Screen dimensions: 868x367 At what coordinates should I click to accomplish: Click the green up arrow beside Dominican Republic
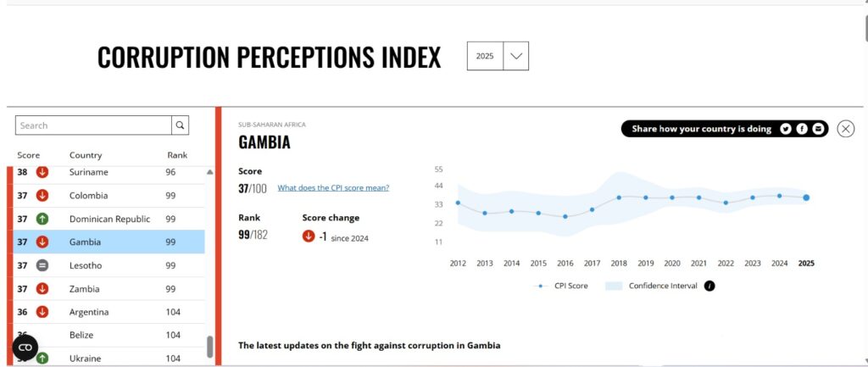point(42,219)
